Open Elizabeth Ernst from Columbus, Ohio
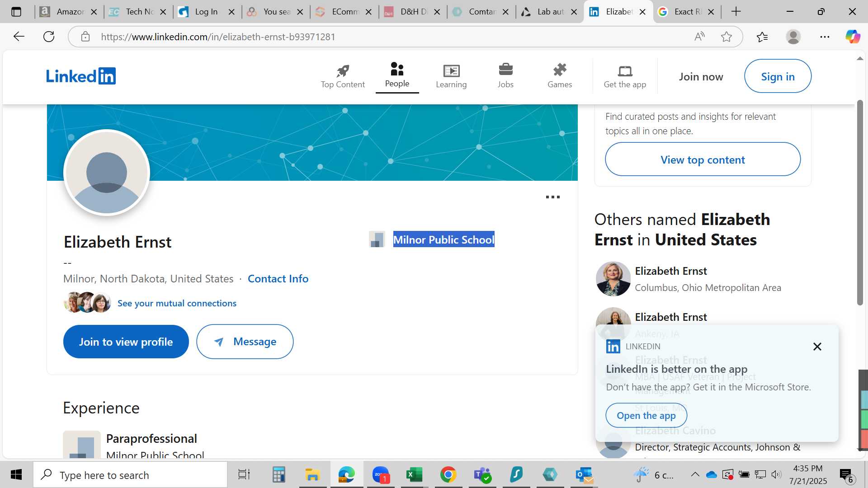The width and height of the screenshot is (868, 488). click(x=671, y=271)
